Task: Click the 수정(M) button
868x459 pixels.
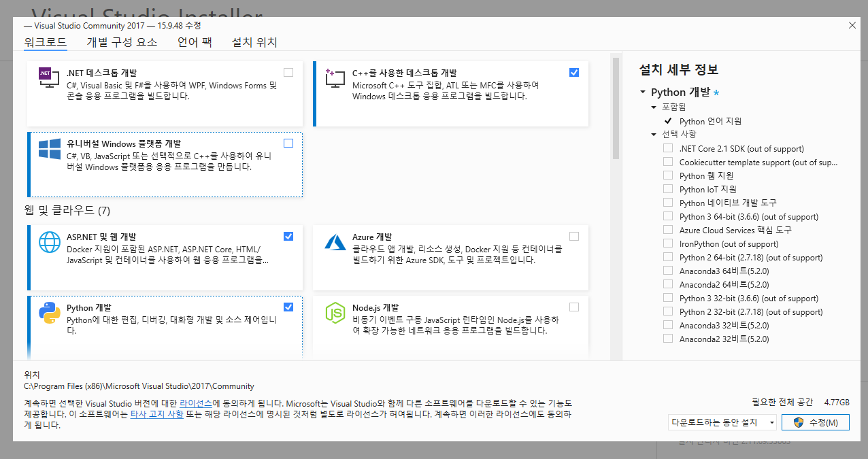Action: point(815,422)
